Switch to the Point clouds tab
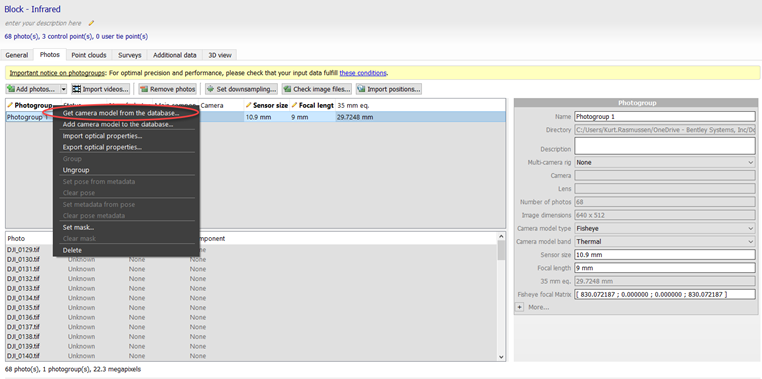Image resolution: width=762 pixels, height=379 pixels. point(89,55)
